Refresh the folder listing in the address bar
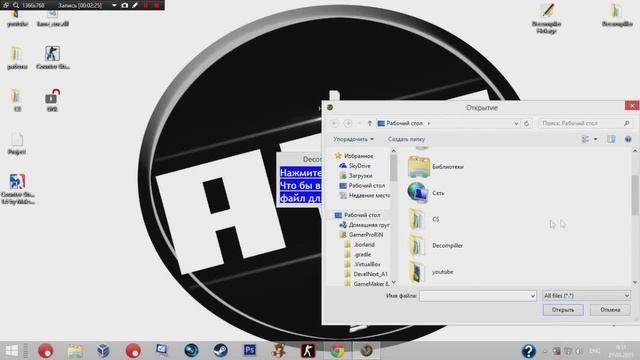640x360 pixels. coord(527,123)
